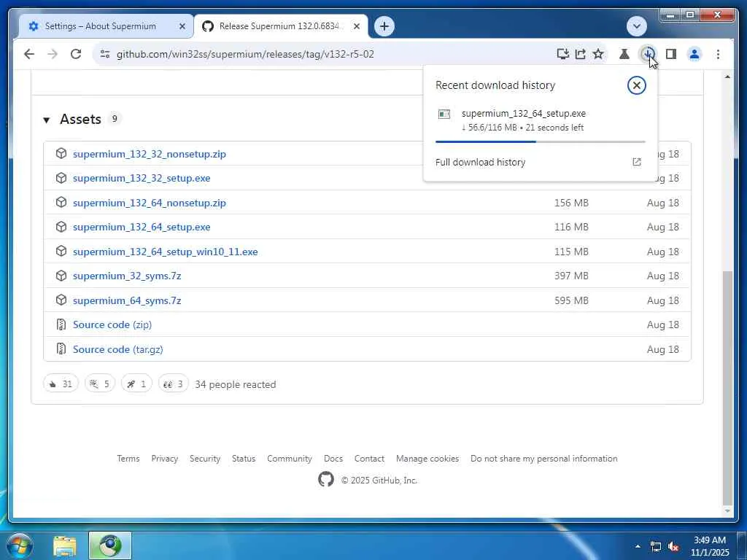
Task: Open the side panel
Action: [671, 54]
